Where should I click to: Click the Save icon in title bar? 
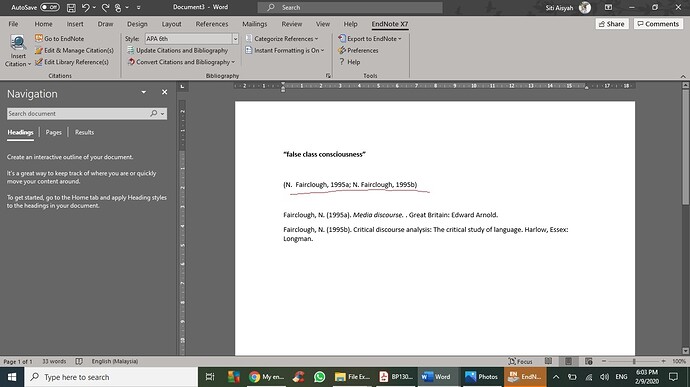71,7
